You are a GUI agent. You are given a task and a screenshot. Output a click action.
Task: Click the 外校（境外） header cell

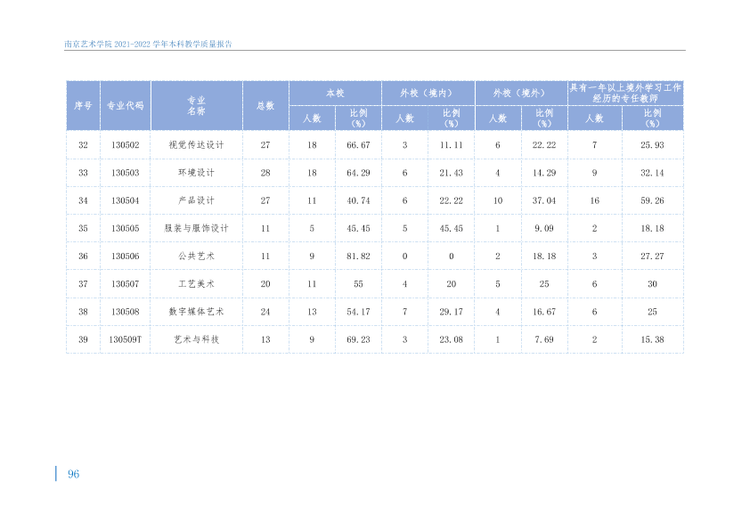coord(521,93)
